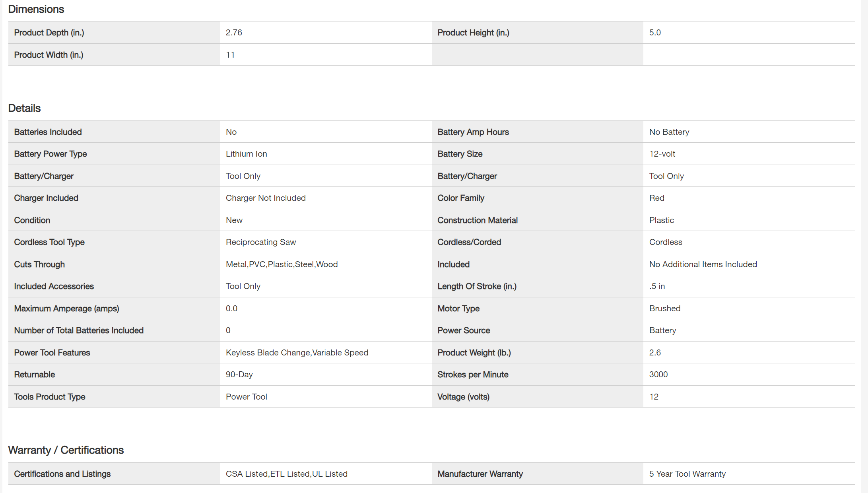Click the Reciprocating Saw value
Image resolution: width=868 pixels, height=493 pixels.
click(x=261, y=242)
